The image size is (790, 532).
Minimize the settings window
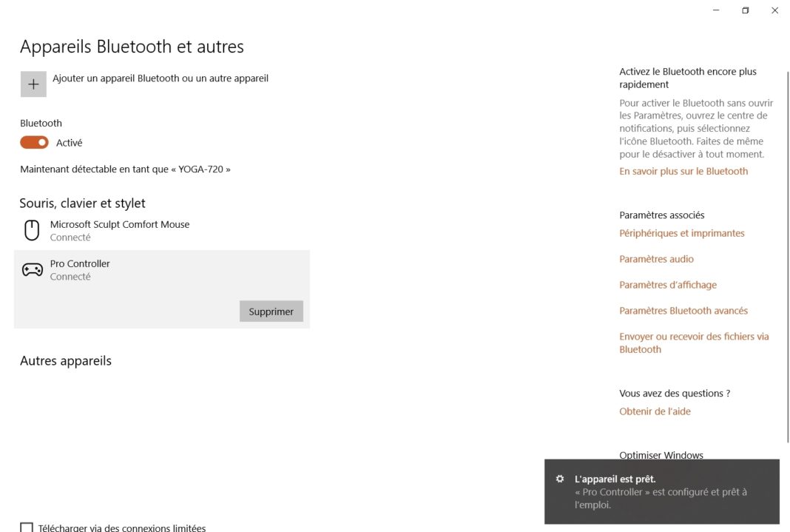716,10
